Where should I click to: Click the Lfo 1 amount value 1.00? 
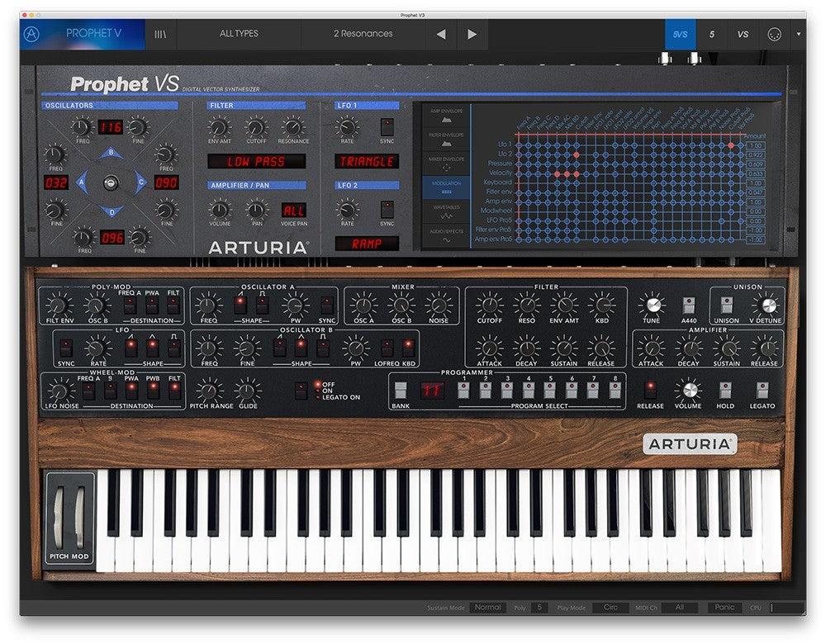(756, 145)
